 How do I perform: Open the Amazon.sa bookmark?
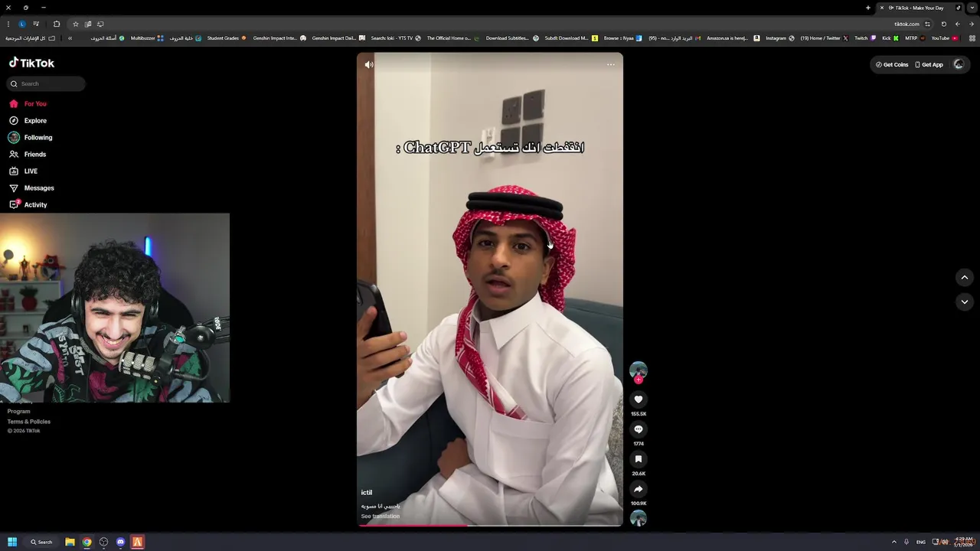click(733, 38)
